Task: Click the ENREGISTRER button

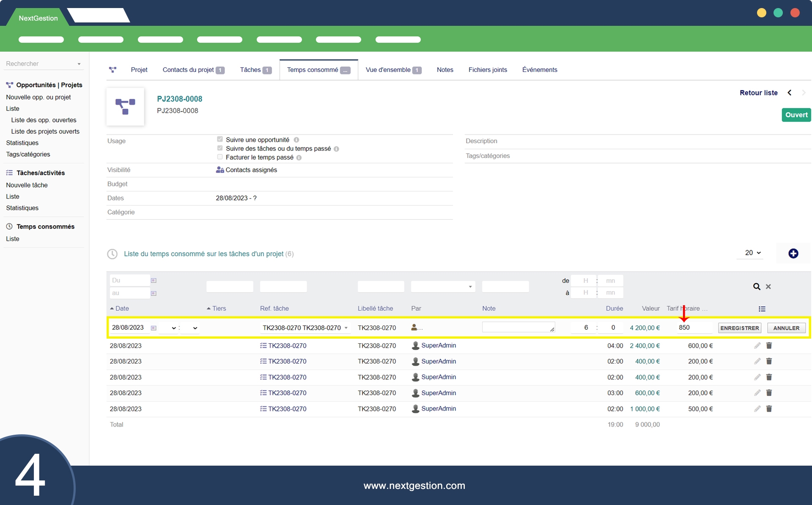Action: click(x=739, y=328)
